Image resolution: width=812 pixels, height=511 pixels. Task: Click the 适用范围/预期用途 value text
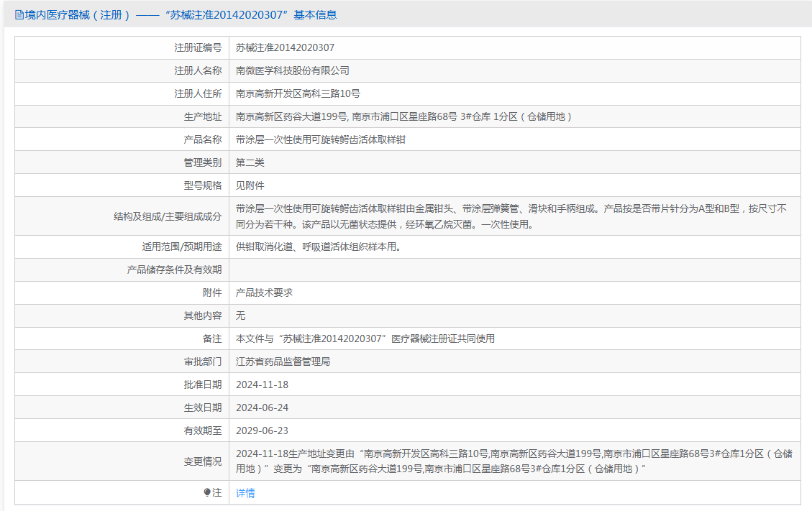(319, 247)
